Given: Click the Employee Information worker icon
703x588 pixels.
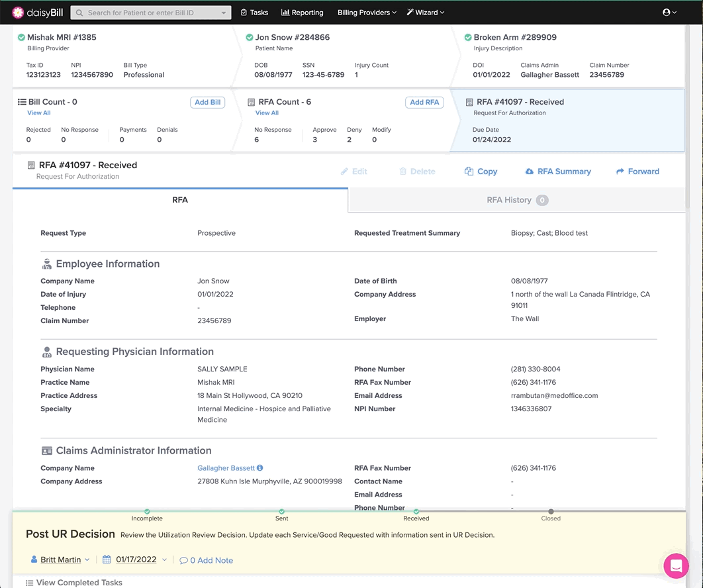Looking at the screenshot, I should coord(46,264).
